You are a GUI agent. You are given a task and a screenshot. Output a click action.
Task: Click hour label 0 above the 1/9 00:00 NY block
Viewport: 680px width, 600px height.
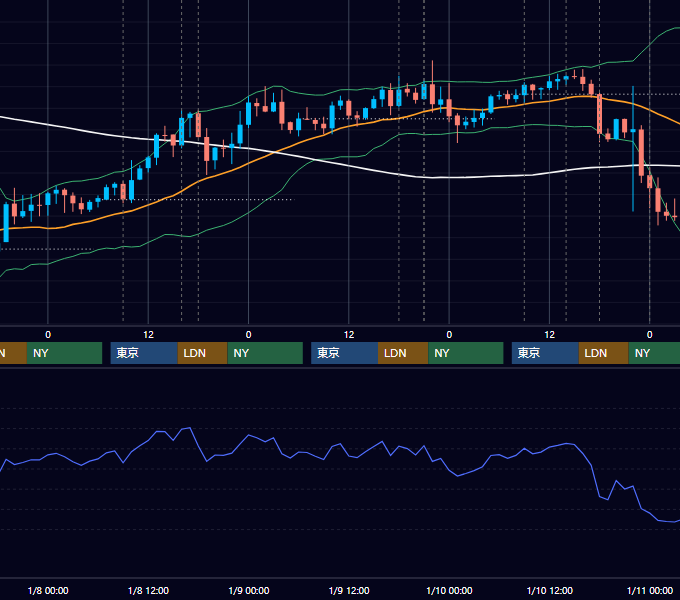pyautogui.click(x=248, y=335)
